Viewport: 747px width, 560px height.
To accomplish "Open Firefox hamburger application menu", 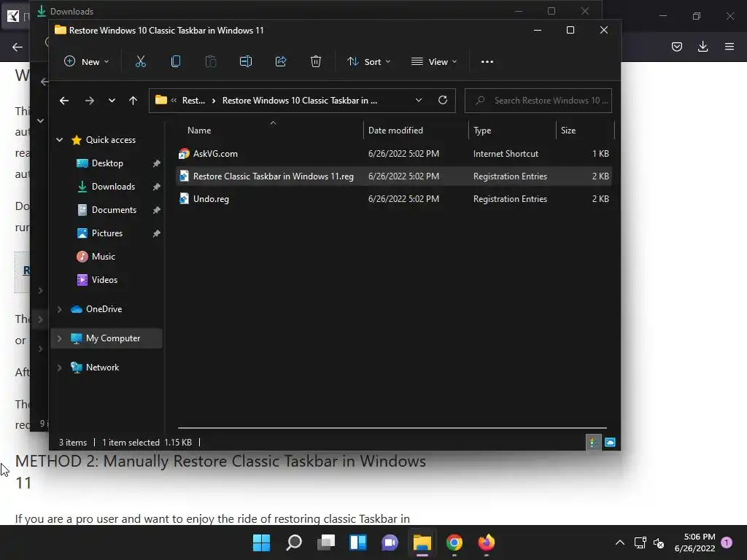I will click(x=729, y=46).
